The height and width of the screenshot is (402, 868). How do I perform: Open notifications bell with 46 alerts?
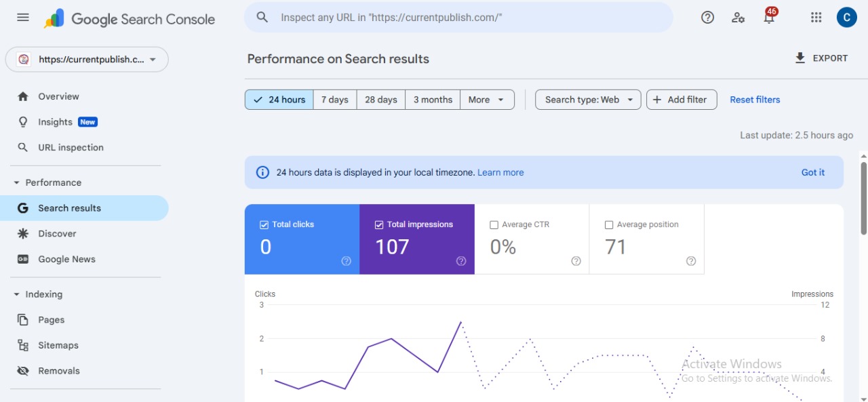769,18
